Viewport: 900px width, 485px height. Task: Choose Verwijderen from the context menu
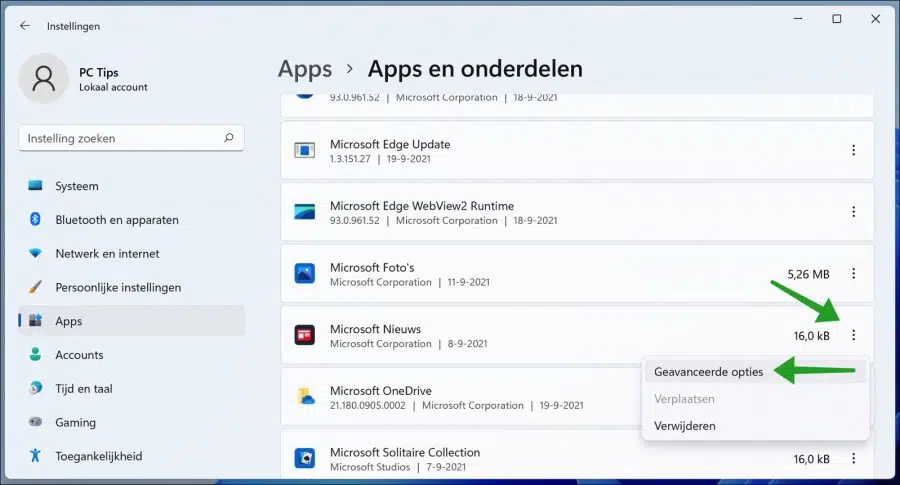(755, 425)
